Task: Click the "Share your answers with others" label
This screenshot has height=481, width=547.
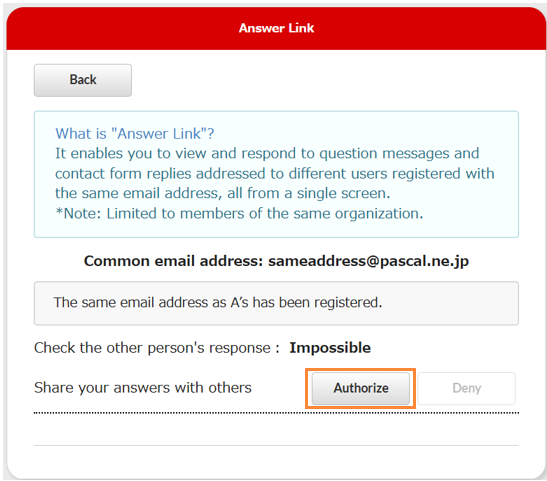Action: click(143, 388)
